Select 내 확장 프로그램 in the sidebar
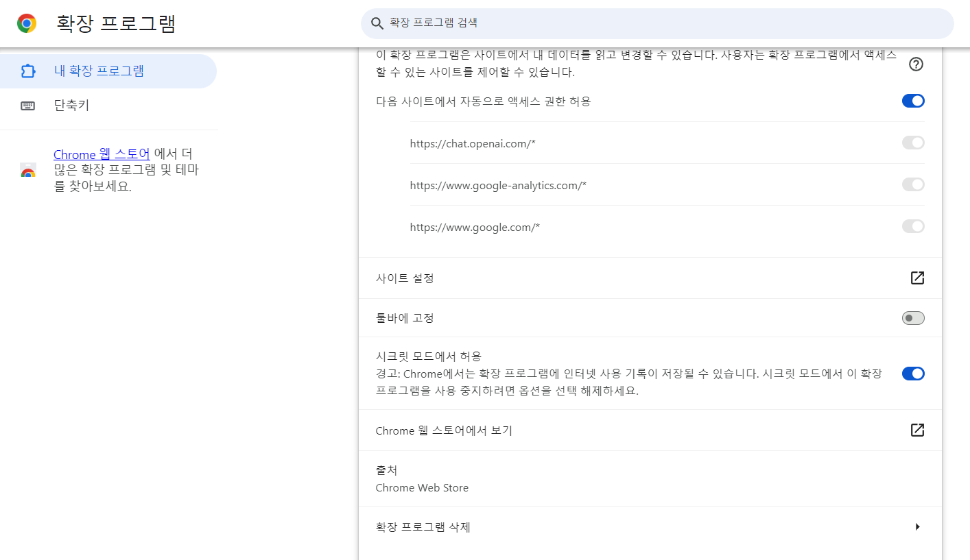The height and width of the screenshot is (560, 970). click(108, 71)
